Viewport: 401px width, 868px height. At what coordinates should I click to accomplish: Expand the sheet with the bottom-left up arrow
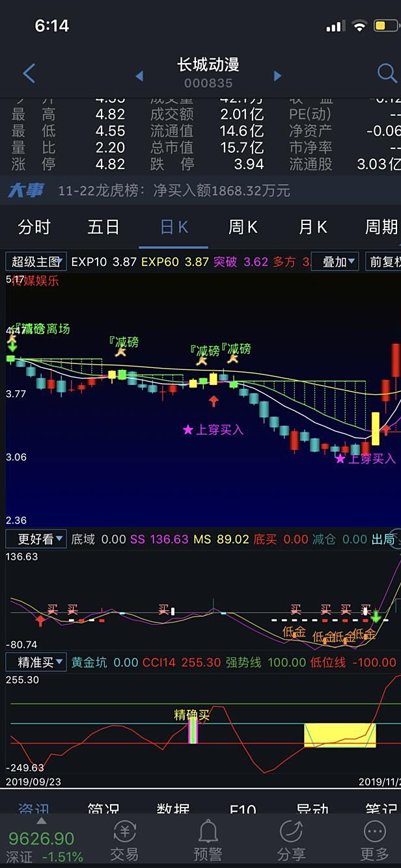41,821
